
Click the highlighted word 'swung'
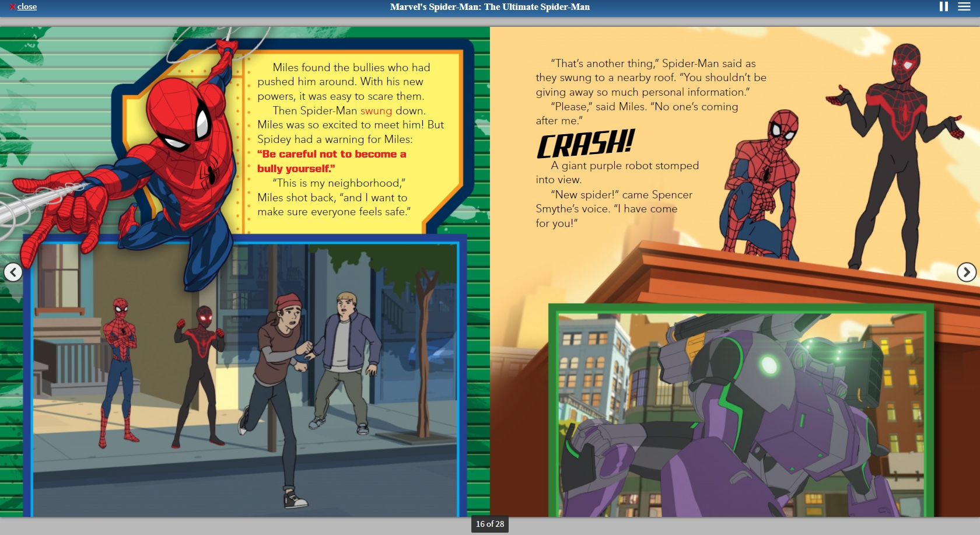376,111
